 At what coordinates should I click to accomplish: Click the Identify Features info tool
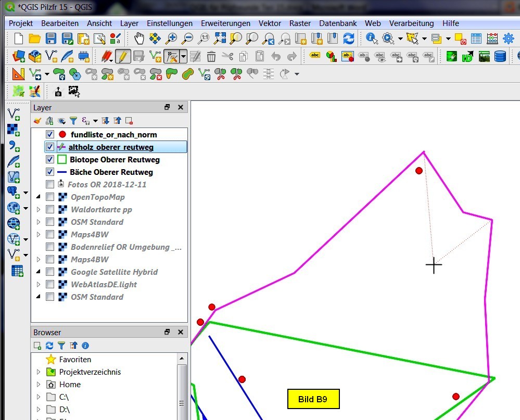(x=372, y=39)
